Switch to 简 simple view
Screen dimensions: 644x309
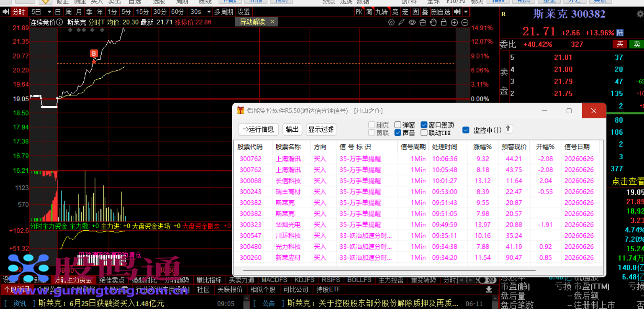click(369, 12)
